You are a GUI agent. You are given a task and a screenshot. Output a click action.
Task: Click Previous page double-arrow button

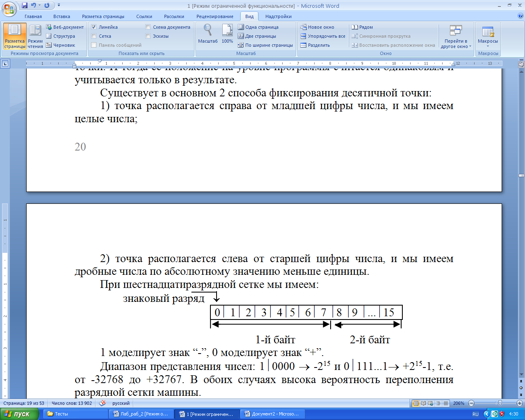click(521, 381)
